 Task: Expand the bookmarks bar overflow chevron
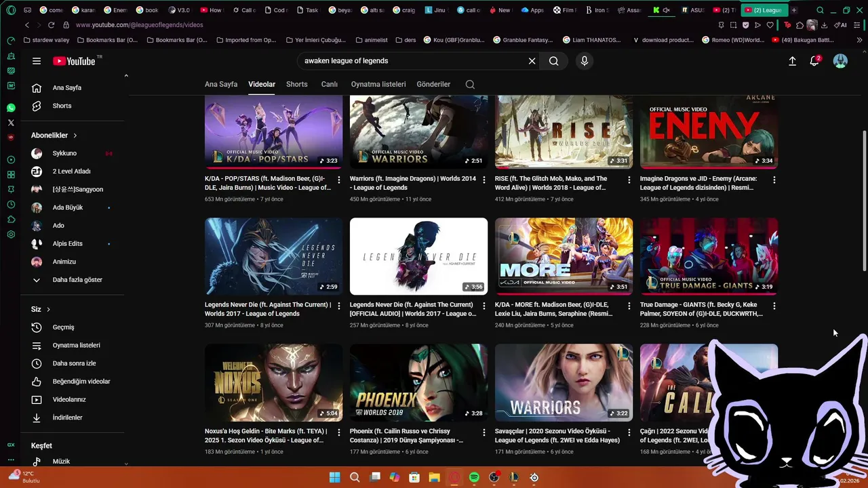pos(860,40)
